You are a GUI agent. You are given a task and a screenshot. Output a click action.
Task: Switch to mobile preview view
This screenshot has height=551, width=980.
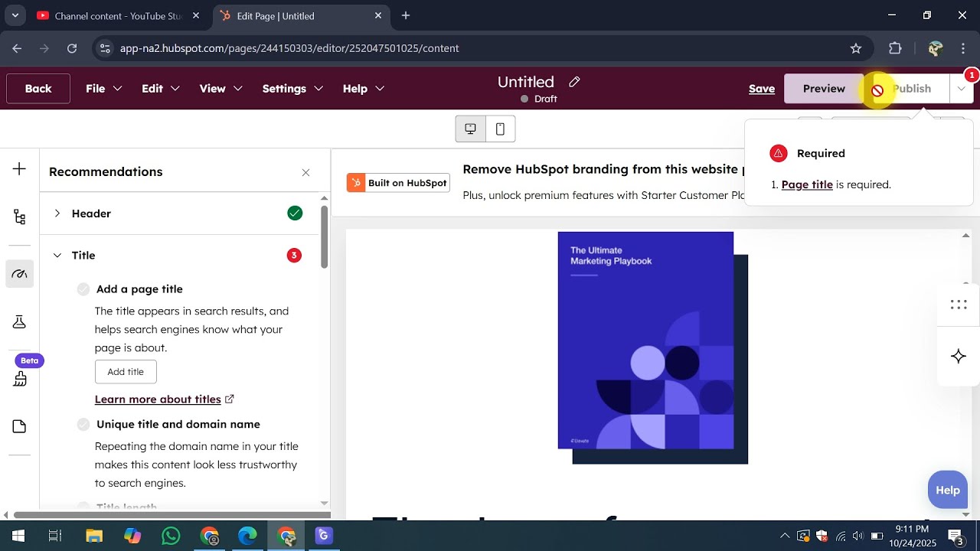500,129
